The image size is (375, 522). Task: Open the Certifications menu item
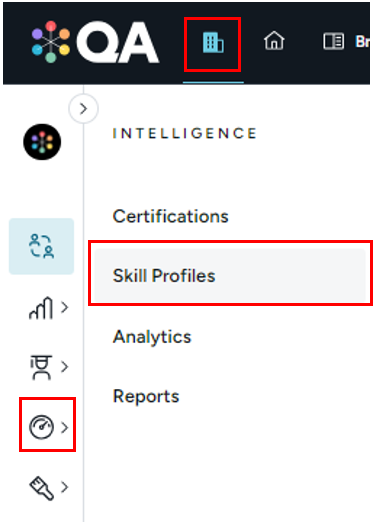(171, 216)
